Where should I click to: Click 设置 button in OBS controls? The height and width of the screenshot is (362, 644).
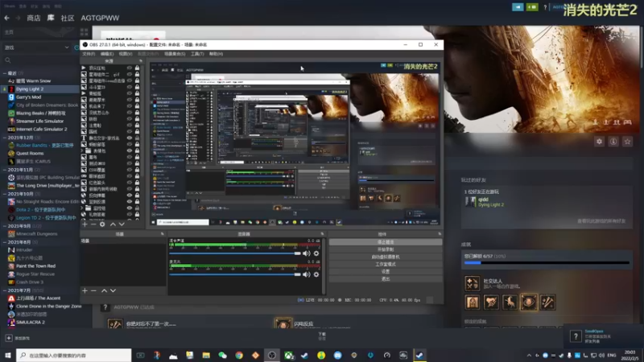(386, 272)
